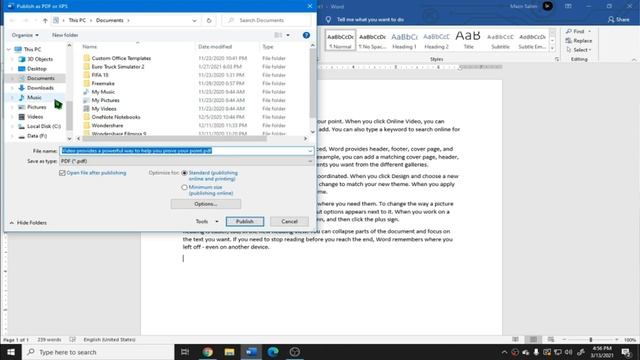640x360 pixels.
Task: Expand the address bar history dropdown
Action: tap(194, 20)
